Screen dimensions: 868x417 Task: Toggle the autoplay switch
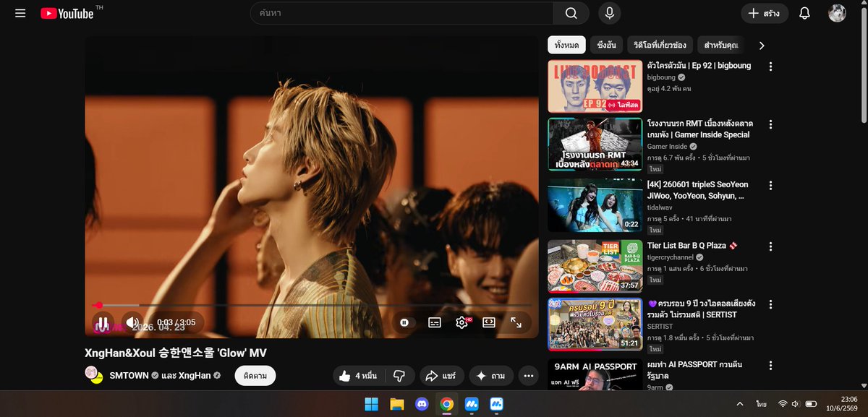pos(405,322)
